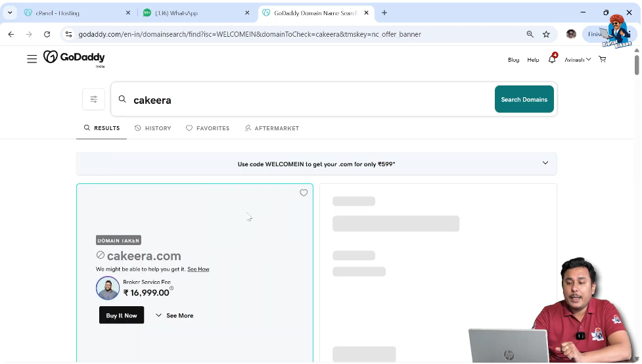Open the domain search filters icon

[94, 99]
